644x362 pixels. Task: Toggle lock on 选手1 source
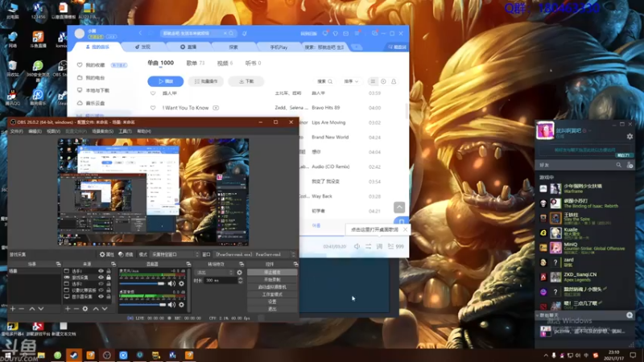coord(109,271)
